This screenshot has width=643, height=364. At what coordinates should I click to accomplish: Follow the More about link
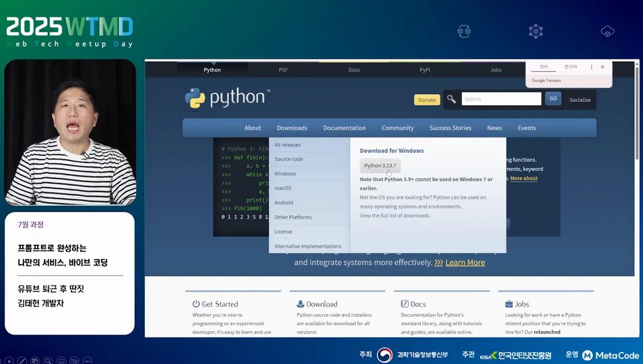click(524, 178)
